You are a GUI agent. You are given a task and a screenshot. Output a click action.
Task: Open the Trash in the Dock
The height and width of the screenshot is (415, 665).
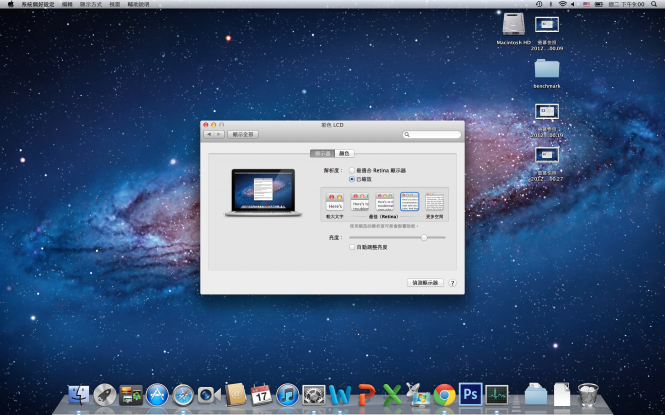click(x=588, y=395)
